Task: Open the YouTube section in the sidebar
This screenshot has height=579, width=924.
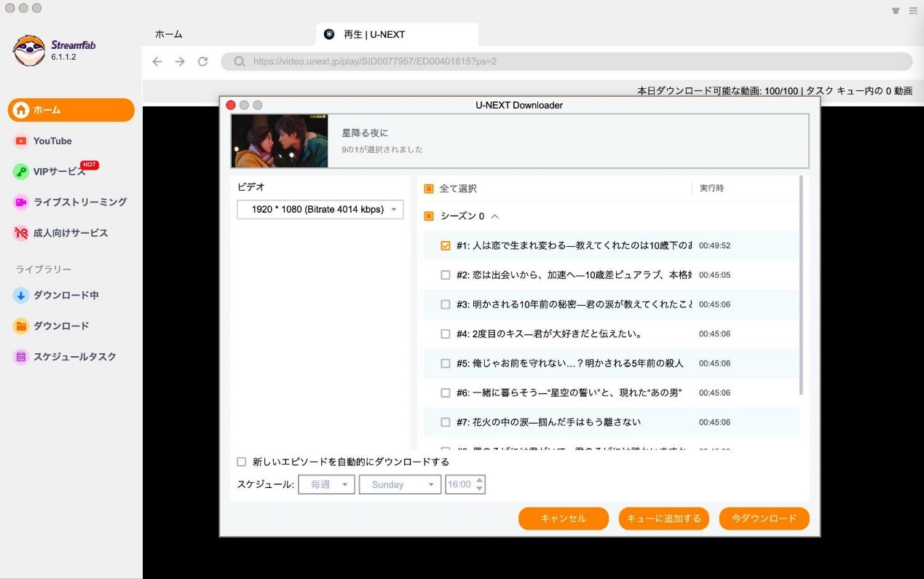Action: pyautogui.click(x=51, y=141)
